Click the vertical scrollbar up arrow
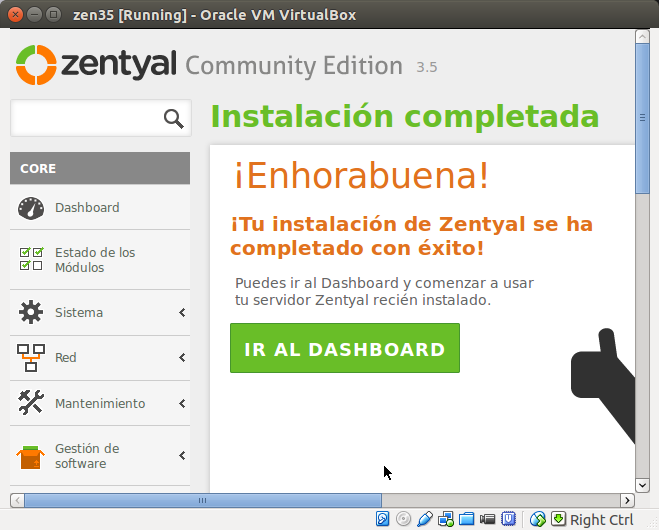 [x=642, y=37]
